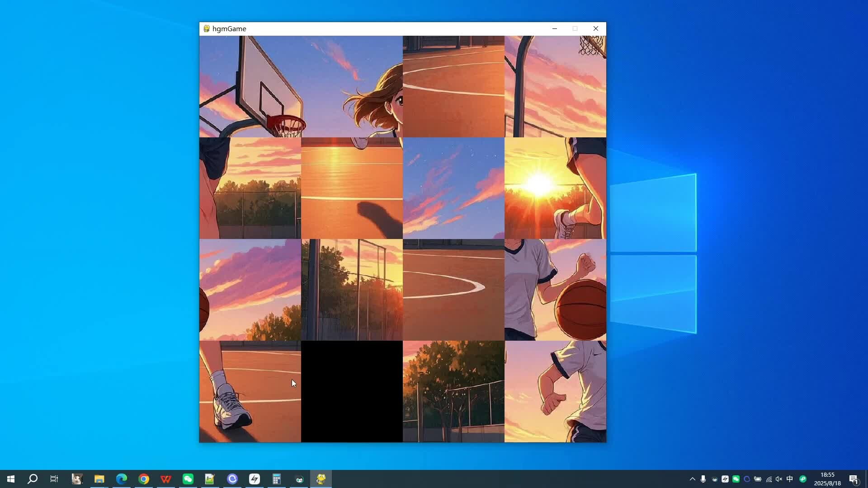Screen dimensions: 868x488
Task: Launch Google Chrome from the taskbar
Action: (x=144, y=479)
